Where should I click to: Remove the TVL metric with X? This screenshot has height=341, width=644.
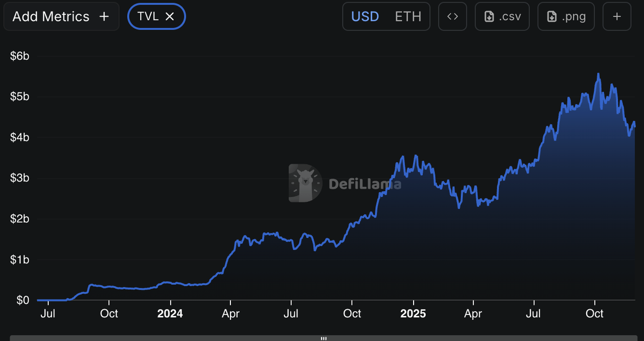pyautogui.click(x=170, y=17)
